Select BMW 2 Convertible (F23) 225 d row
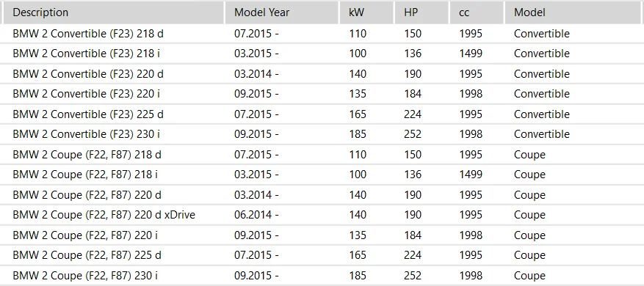The image size is (644, 286). click(322, 114)
